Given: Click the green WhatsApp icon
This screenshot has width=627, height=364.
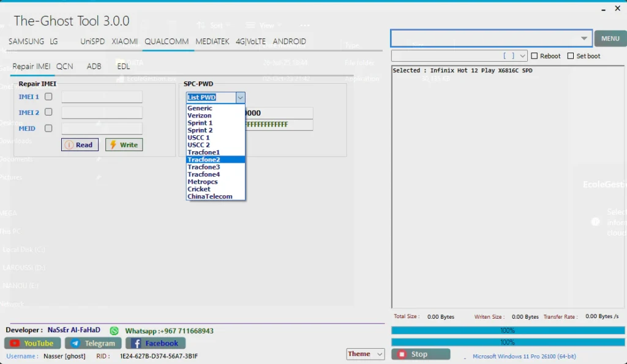Looking at the screenshot, I should click(x=114, y=330).
